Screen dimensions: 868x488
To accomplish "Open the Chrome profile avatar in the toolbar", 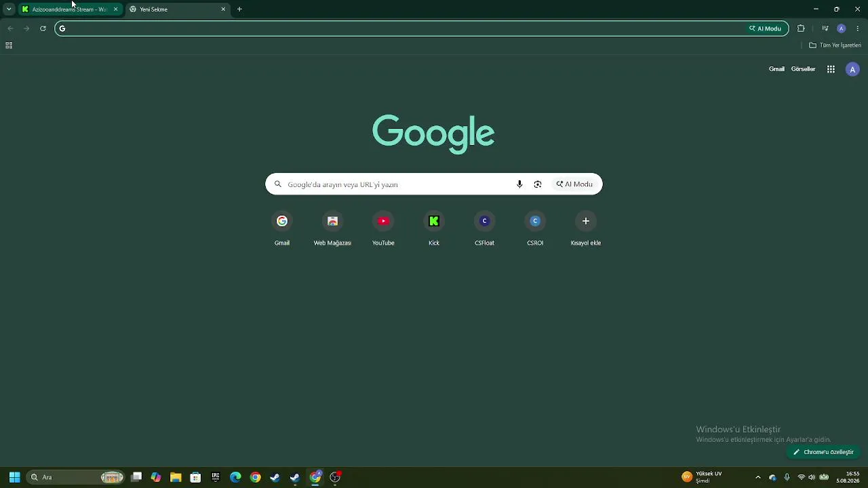I will pyautogui.click(x=842, y=28).
